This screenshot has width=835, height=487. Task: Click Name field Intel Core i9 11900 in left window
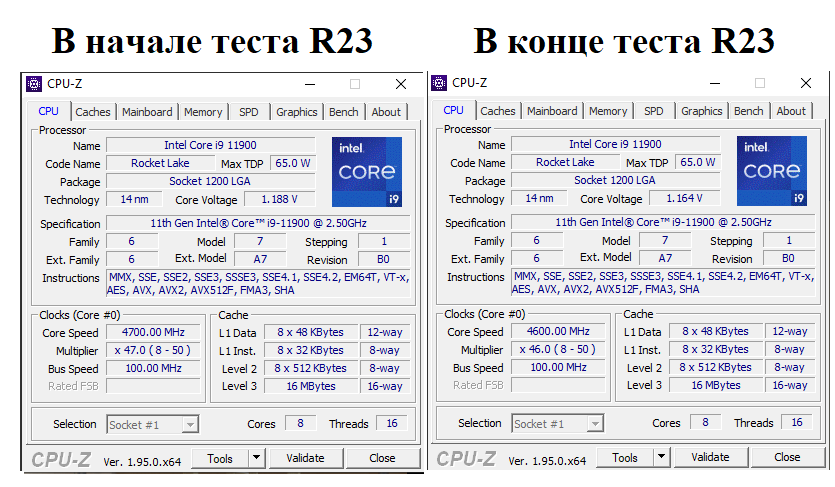210,145
